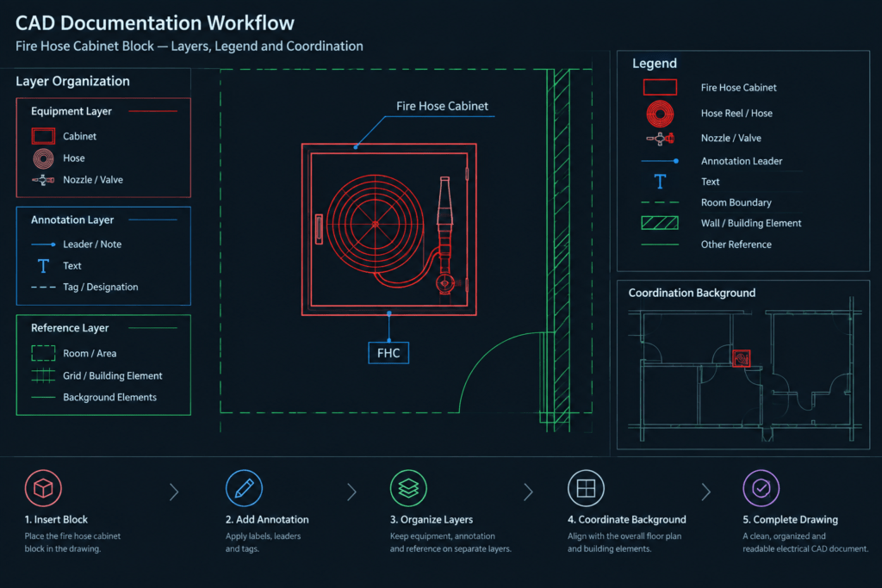882x588 pixels.
Task: Click the Coordinate Background grid icon
Action: pyautogui.click(x=586, y=488)
